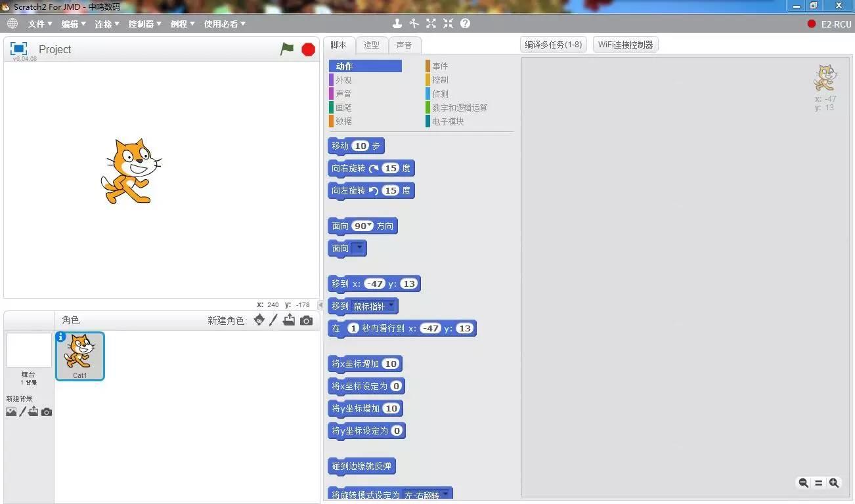Choose backdrop from library icon
The image size is (855, 504).
11,412
